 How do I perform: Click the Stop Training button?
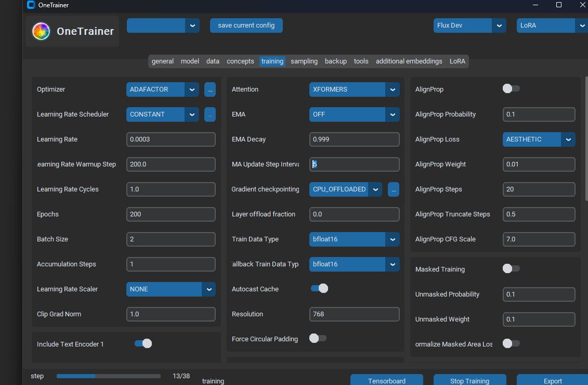coord(469,380)
